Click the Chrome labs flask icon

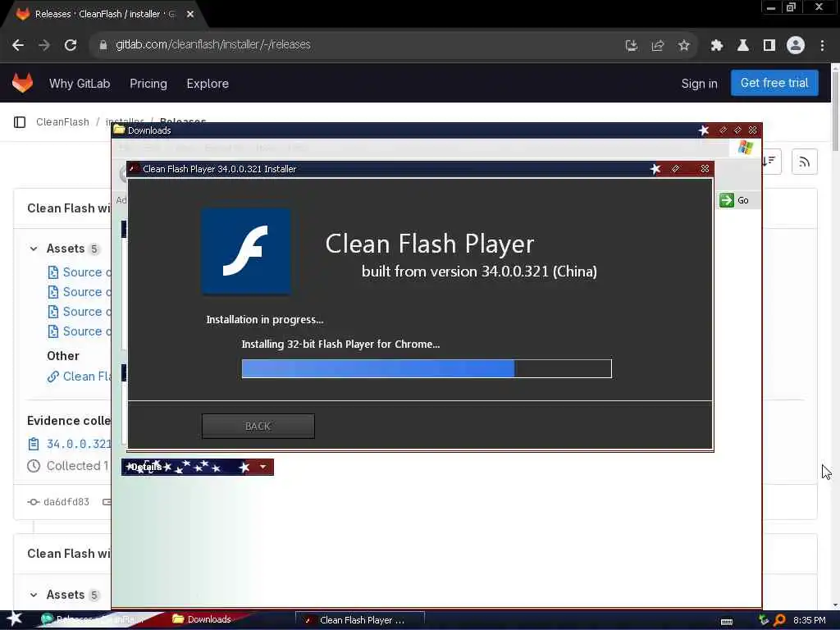point(743,46)
